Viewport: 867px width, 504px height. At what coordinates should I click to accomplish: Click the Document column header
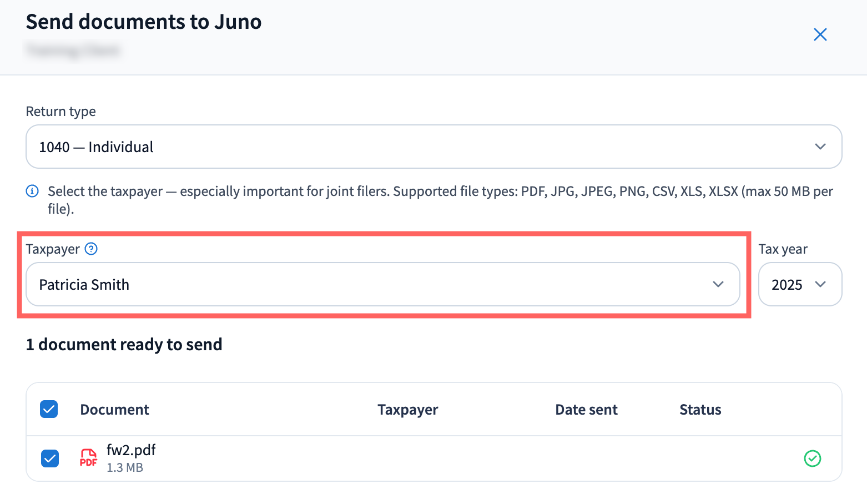tap(115, 410)
